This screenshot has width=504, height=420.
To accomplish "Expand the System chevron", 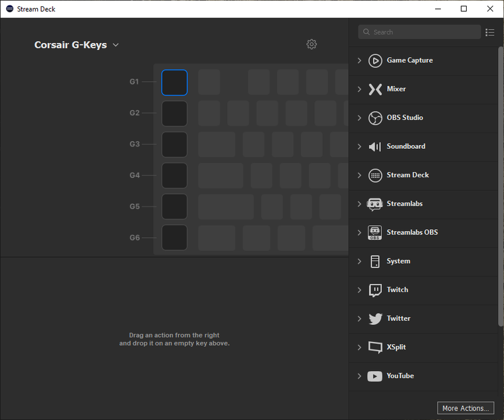I will pyautogui.click(x=359, y=261).
